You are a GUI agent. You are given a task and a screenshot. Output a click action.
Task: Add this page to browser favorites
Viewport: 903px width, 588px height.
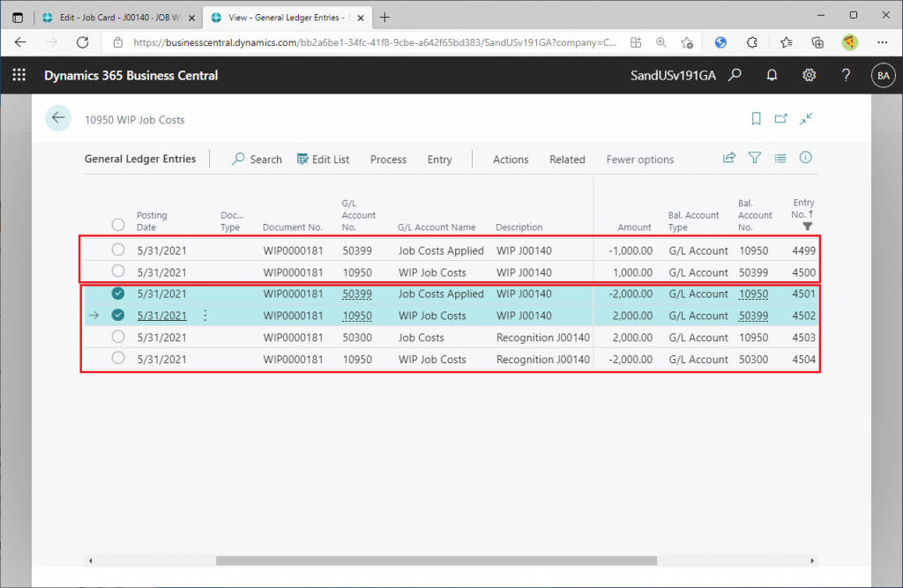[x=686, y=42]
